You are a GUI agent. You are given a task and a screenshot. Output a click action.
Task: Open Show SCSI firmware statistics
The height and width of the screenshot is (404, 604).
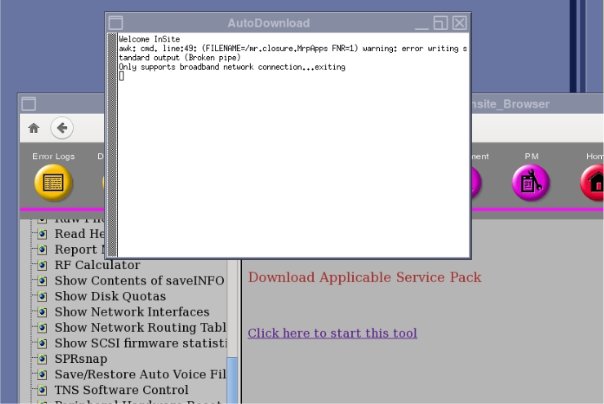(140, 343)
